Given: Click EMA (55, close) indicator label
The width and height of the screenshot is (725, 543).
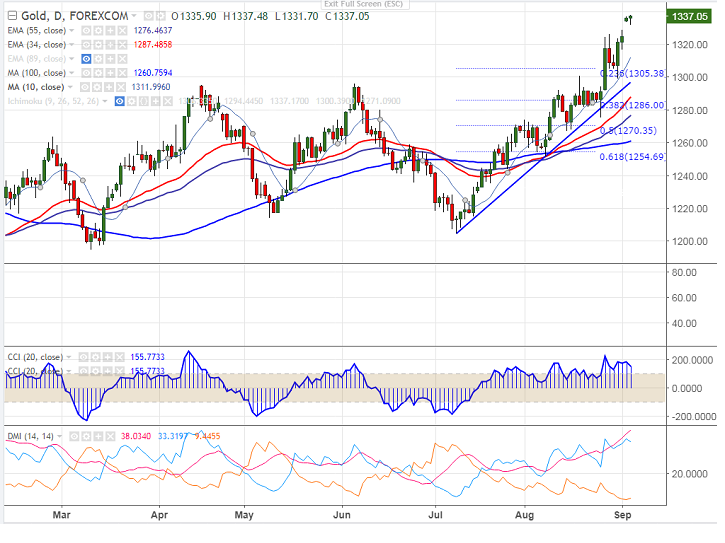Looking at the screenshot, I should click(37, 31).
